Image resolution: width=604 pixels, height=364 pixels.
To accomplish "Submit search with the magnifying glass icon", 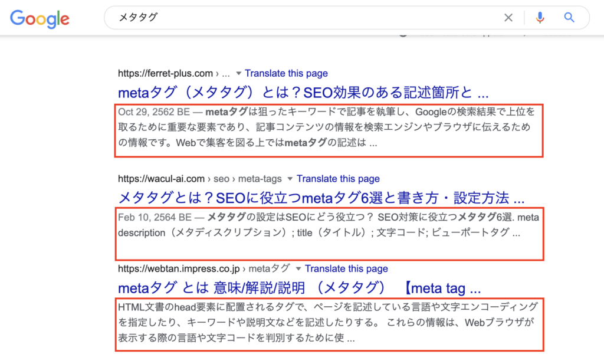I will (569, 17).
